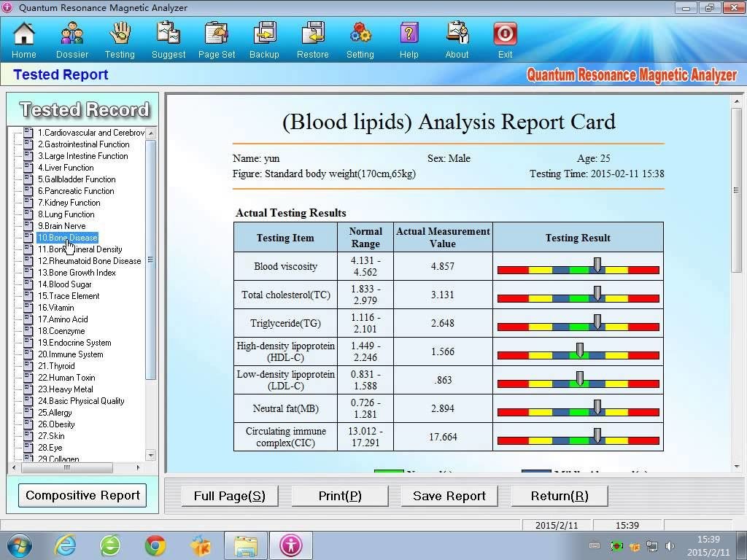The image size is (747, 560).
Task: Open the Suggest toolbar icon
Action: pyautogui.click(x=169, y=34)
